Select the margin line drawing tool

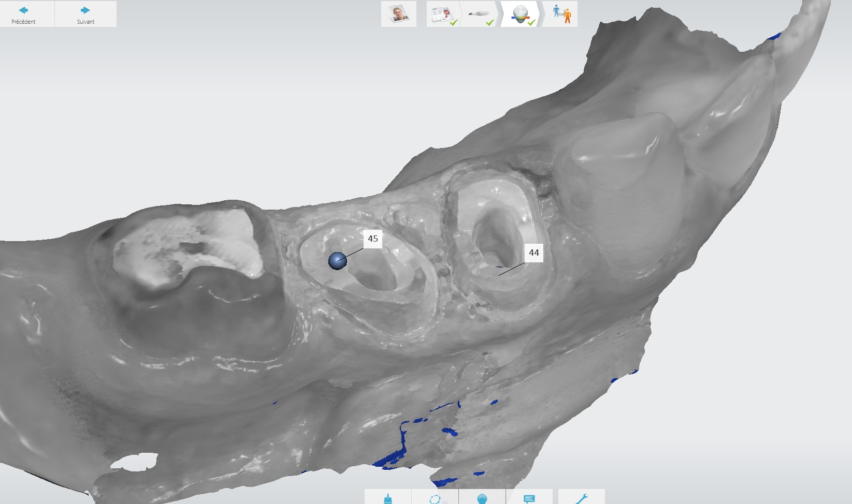click(435, 498)
